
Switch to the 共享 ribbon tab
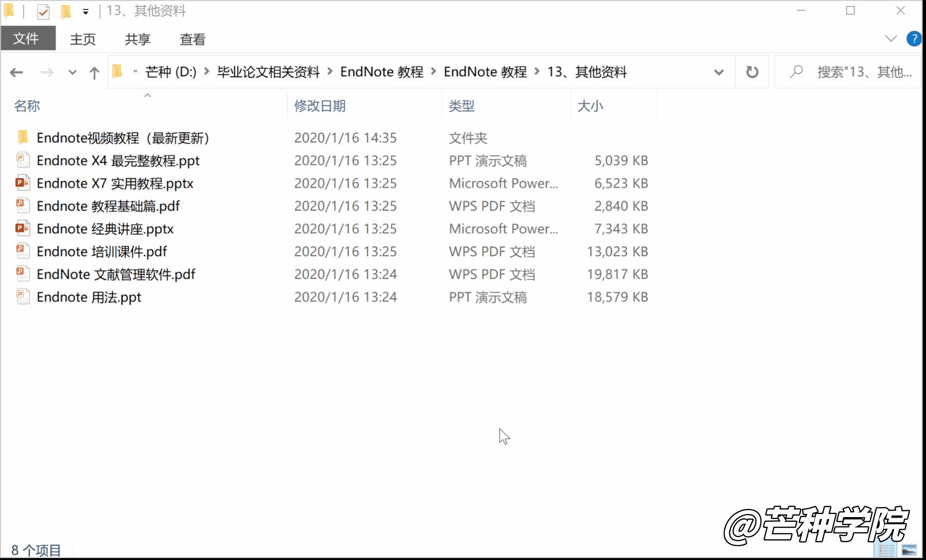tap(137, 39)
